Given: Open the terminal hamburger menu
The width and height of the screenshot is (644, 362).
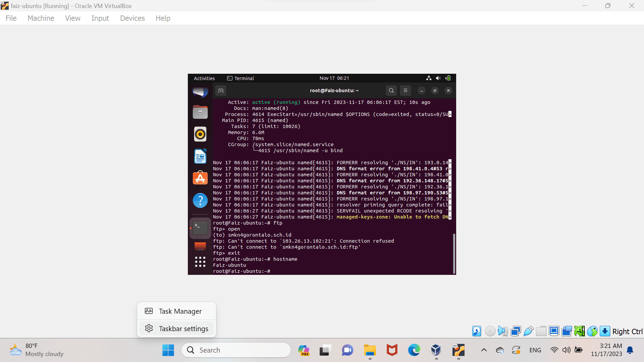Looking at the screenshot, I should (406, 90).
